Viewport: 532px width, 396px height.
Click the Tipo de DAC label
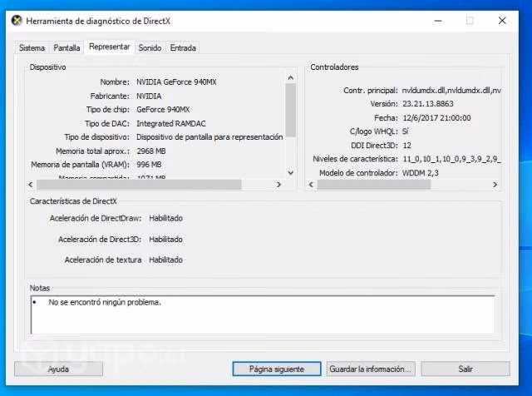point(107,124)
